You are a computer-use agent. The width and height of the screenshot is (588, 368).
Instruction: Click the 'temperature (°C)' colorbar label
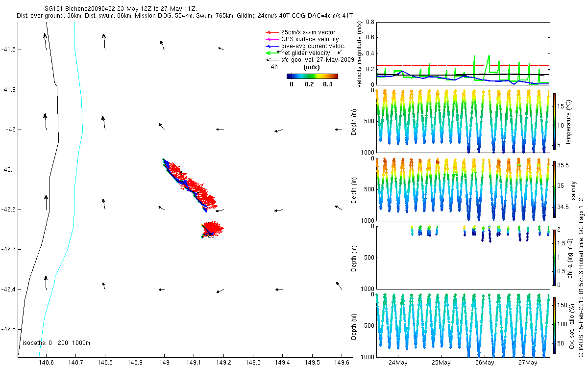[x=568, y=121]
